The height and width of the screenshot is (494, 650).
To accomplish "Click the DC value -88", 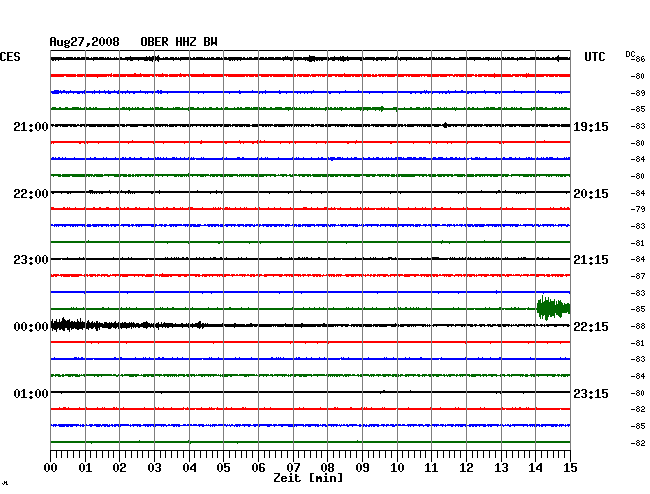I will [x=638, y=327].
